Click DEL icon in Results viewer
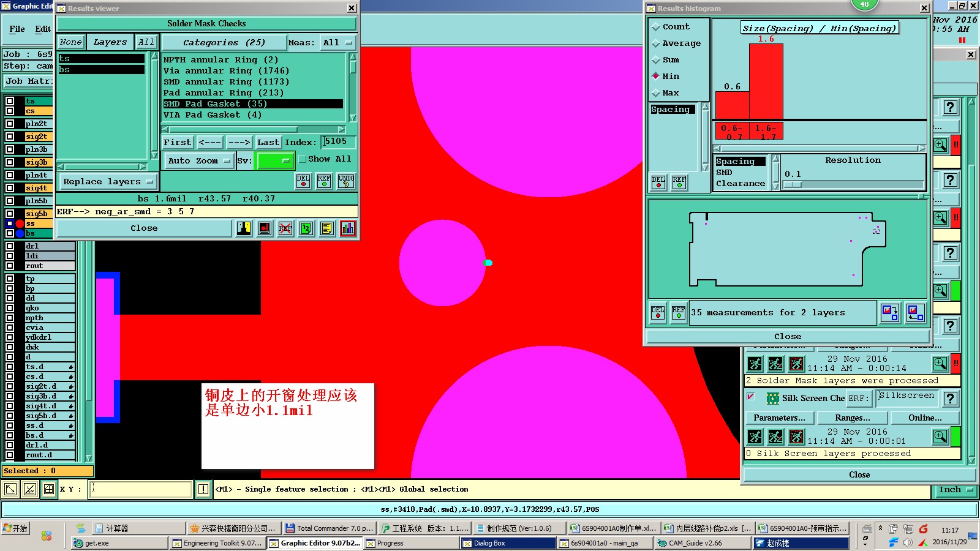 (x=303, y=181)
